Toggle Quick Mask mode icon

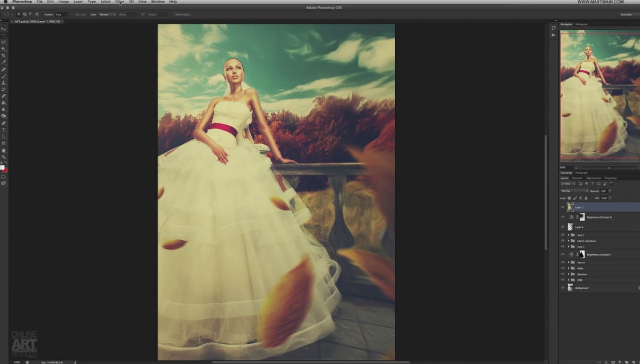point(3,176)
